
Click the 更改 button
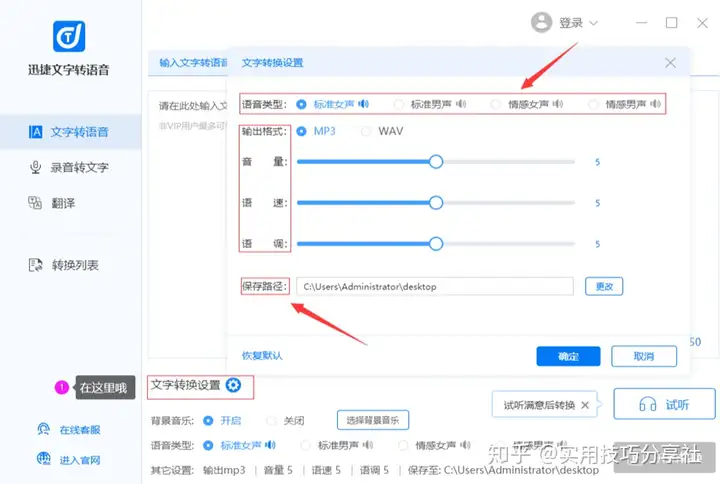tap(604, 287)
